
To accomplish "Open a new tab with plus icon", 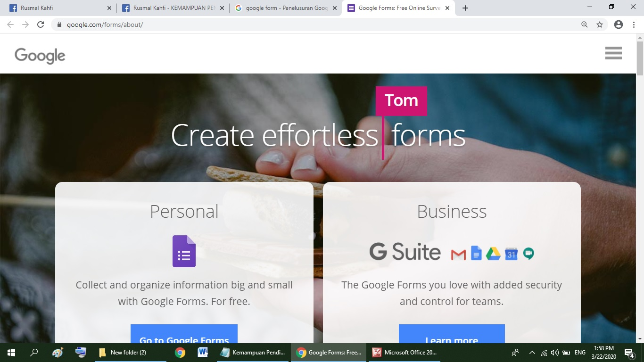I will (x=465, y=8).
